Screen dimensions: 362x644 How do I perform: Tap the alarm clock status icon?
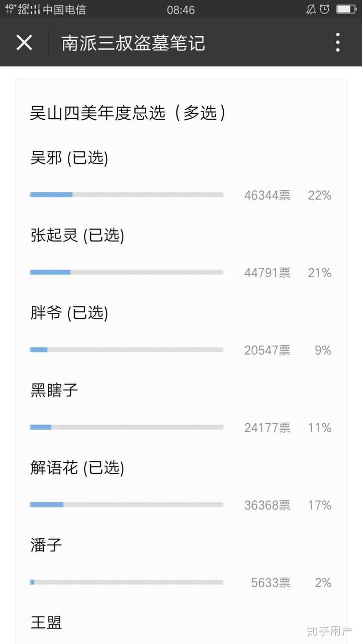pyautogui.click(x=325, y=9)
